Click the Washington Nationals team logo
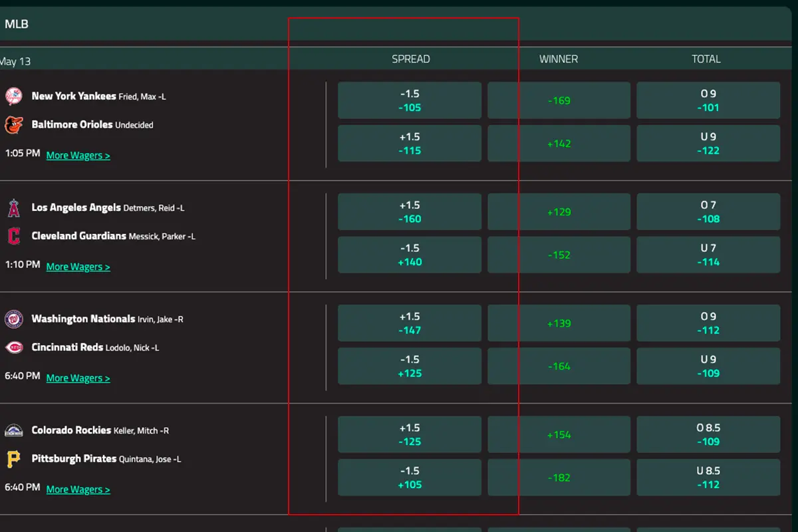798x532 pixels. (13, 319)
